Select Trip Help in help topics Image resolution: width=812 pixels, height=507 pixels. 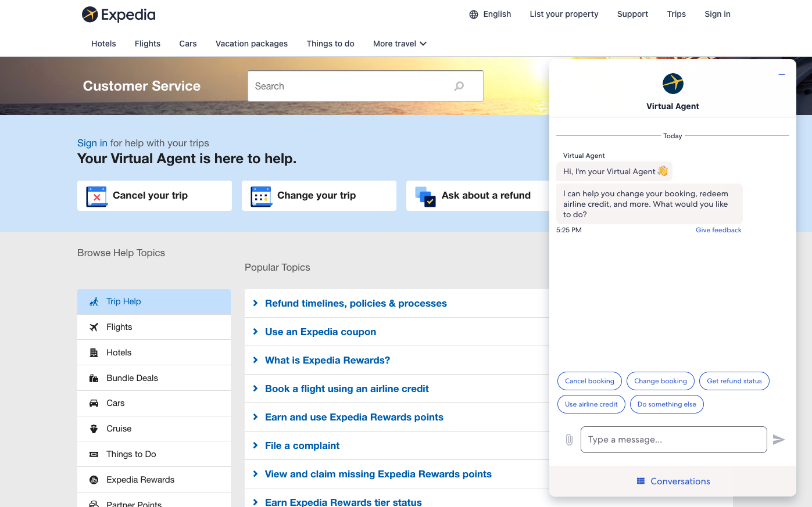(x=154, y=302)
